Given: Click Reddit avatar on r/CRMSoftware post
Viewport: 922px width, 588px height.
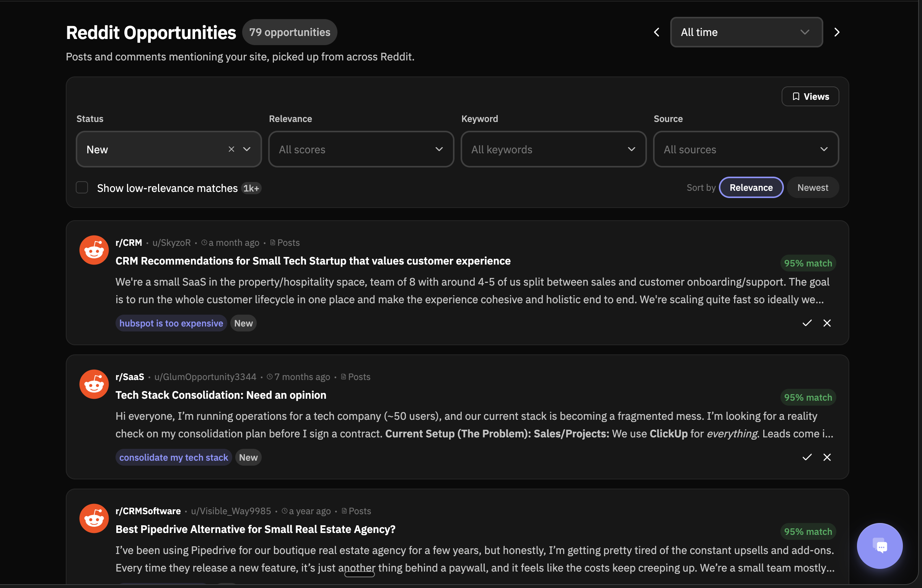Looking at the screenshot, I should pyautogui.click(x=94, y=518).
